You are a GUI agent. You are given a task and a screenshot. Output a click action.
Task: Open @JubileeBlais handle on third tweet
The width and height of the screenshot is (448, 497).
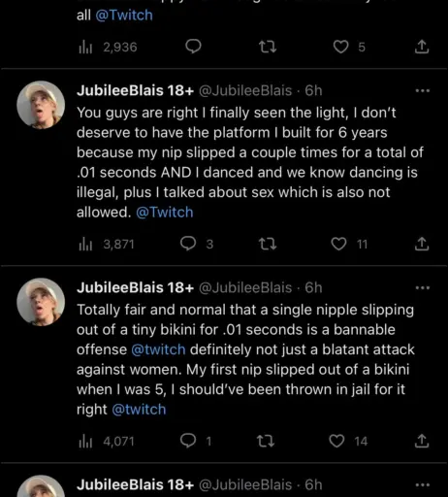(x=245, y=287)
